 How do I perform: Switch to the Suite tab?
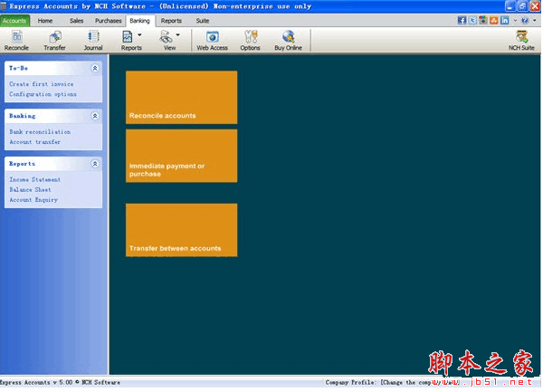pyautogui.click(x=203, y=21)
